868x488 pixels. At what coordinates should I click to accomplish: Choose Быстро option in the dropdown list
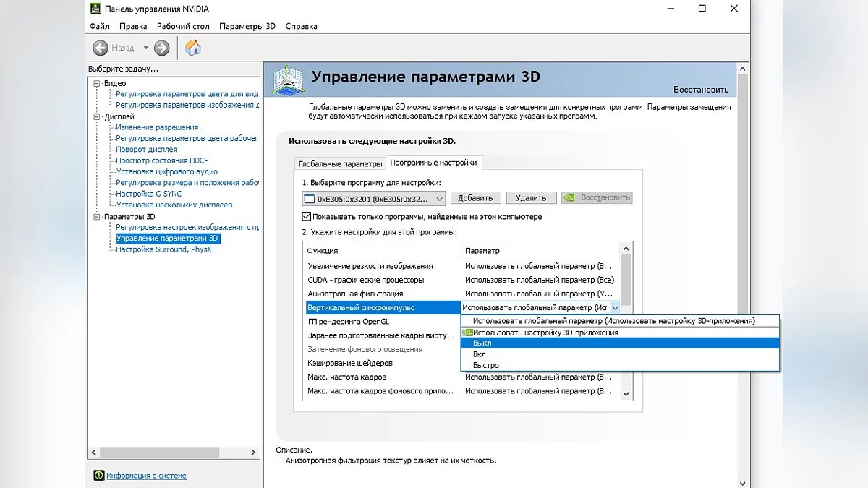pyautogui.click(x=485, y=365)
